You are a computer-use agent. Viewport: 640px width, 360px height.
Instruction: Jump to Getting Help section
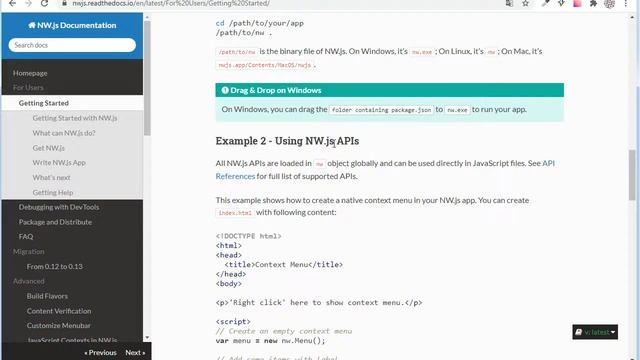(53, 192)
